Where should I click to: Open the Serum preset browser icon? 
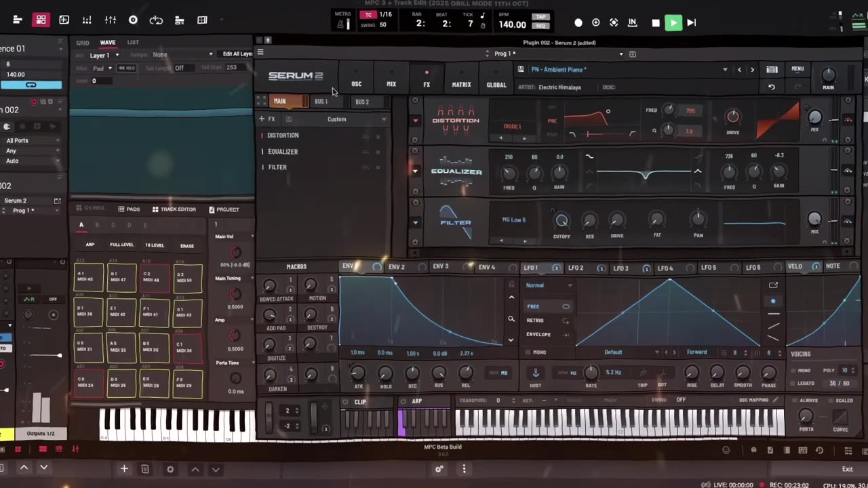772,69
